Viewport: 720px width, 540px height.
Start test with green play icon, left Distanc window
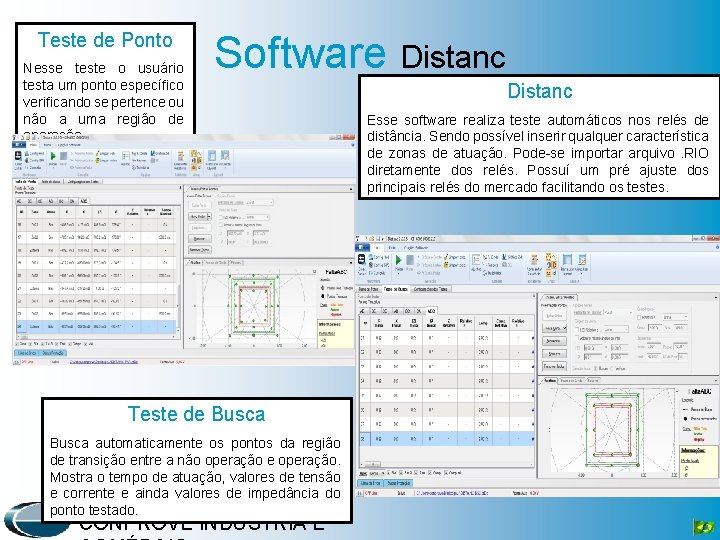pos(53,156)
